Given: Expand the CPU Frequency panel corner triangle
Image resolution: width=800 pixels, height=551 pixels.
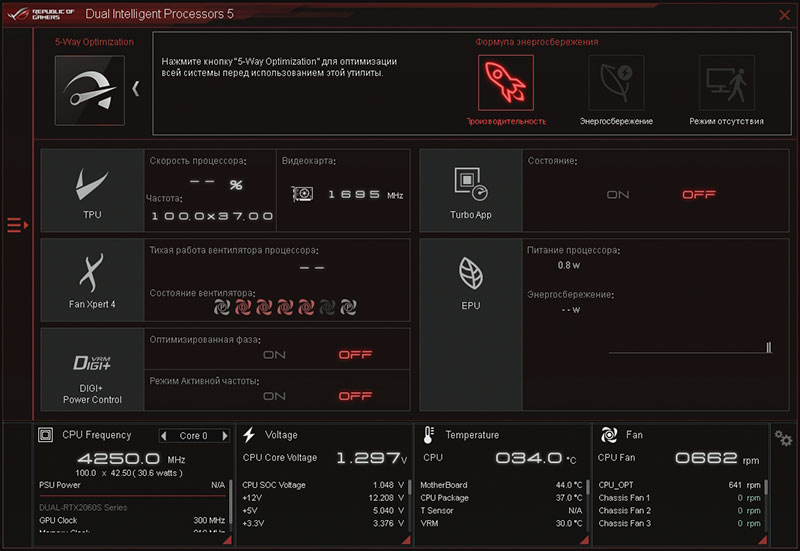Looking at the screenshot, I should pos(227,540).
